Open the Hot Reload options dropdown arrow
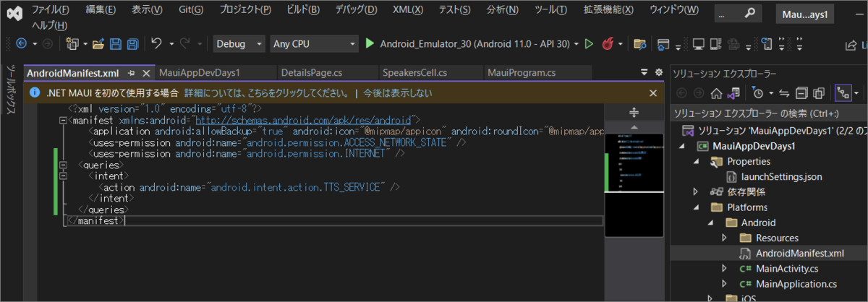 pos(620,45)
